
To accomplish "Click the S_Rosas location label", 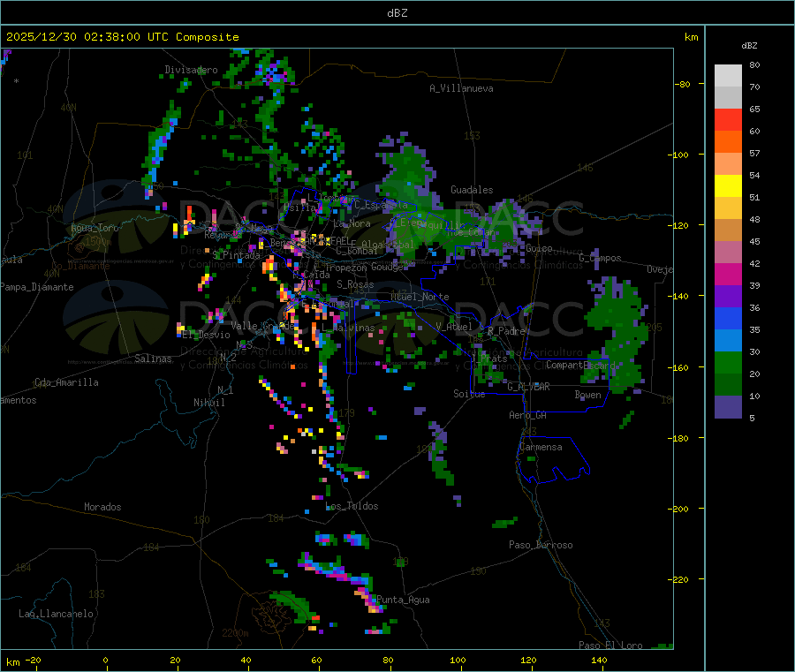I will [355, 284].
